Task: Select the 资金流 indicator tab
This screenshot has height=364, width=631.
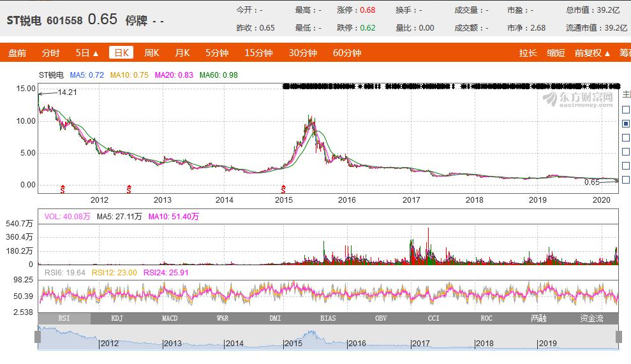Action: coord(591,318)
